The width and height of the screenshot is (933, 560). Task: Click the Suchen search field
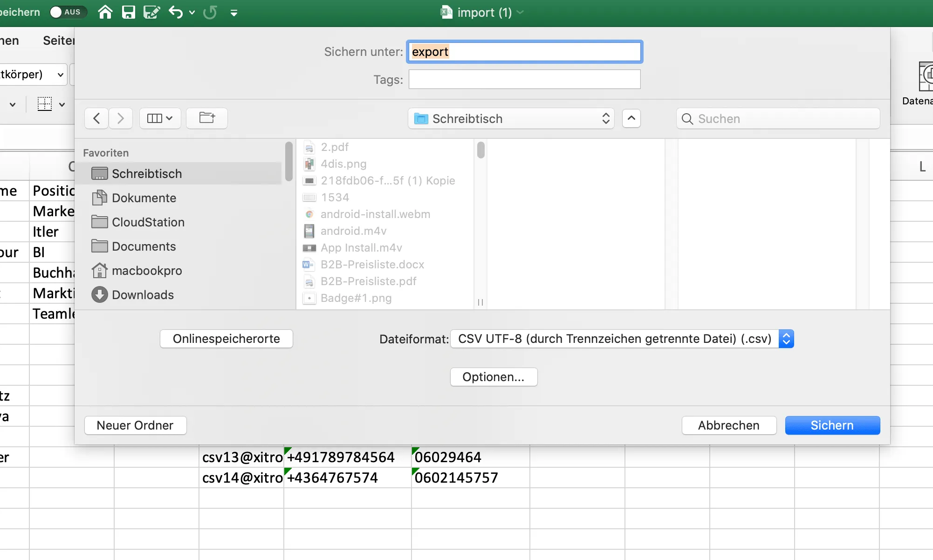(x=778, y=119)
